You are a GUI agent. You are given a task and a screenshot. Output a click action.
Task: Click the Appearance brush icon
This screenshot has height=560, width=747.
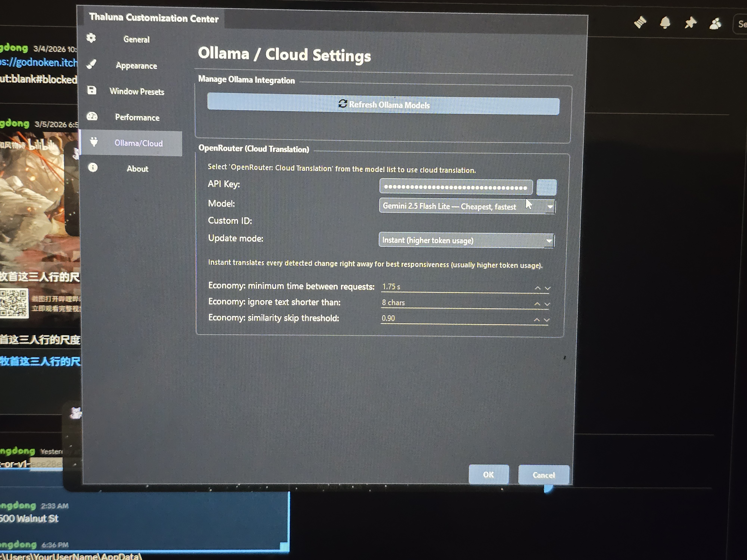[91, 64]
